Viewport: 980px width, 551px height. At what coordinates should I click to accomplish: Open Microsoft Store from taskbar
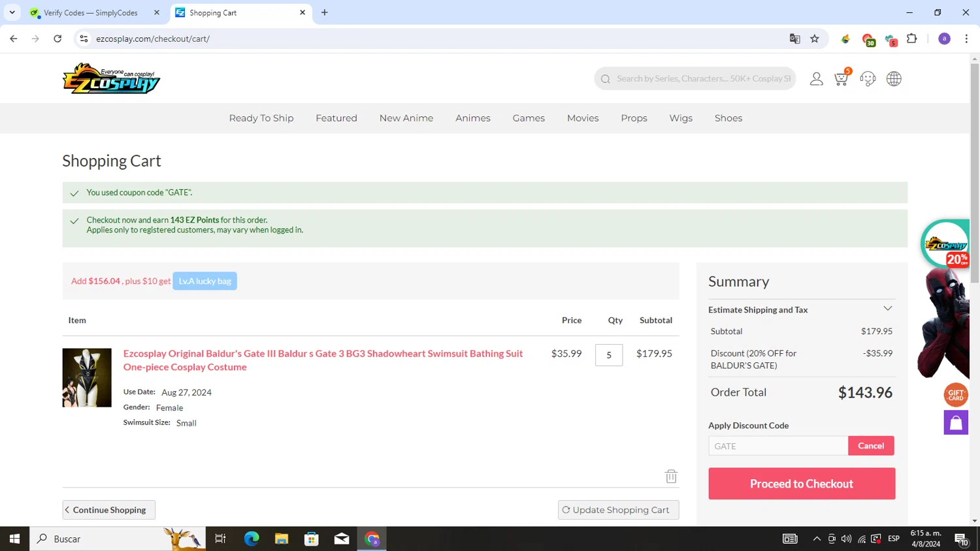(x=312, y=539)
